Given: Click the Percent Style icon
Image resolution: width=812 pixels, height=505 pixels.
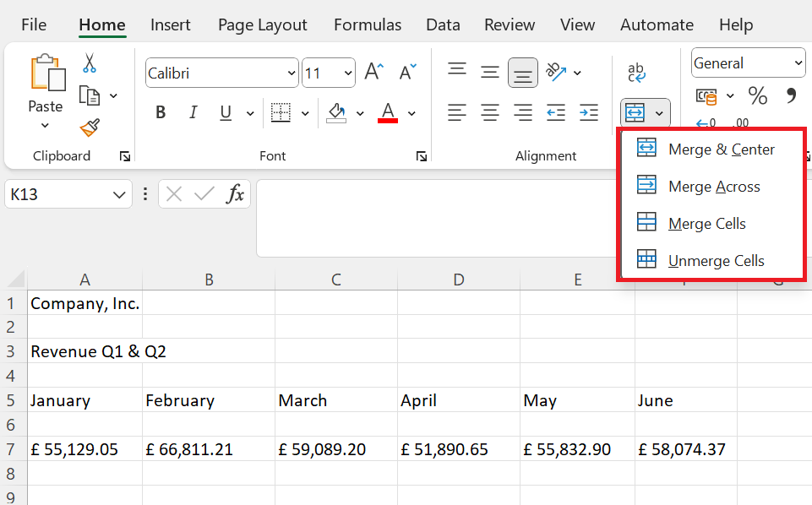Looking at the screenshot, I should click(758, 96).
